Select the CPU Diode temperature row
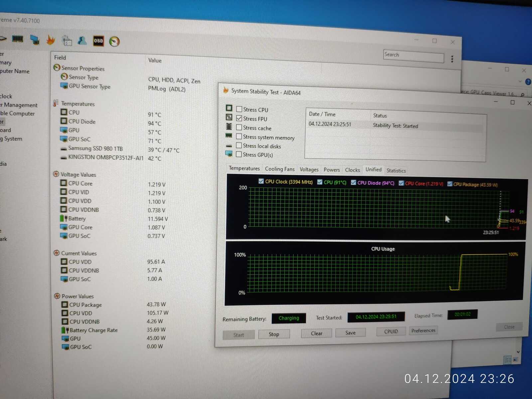The image size is (532, 399). (111, 122)
